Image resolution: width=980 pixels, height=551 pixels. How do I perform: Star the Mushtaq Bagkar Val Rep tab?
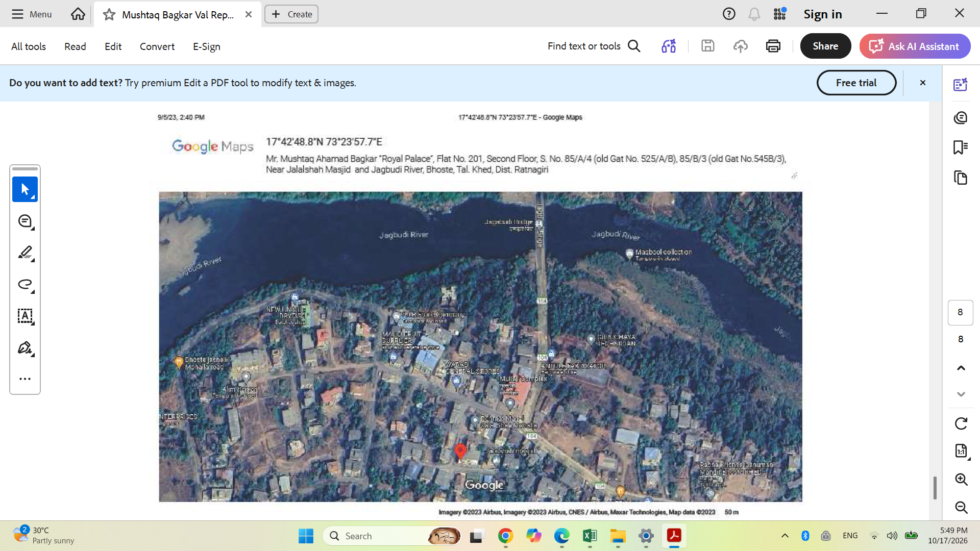click(x=109, y=15)
